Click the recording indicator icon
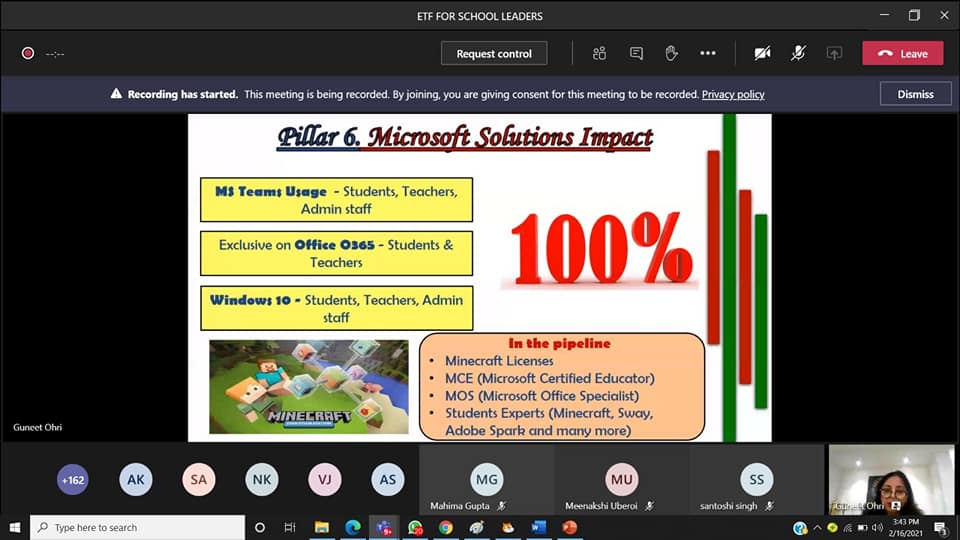960x540 pixels. click(28, 53)
